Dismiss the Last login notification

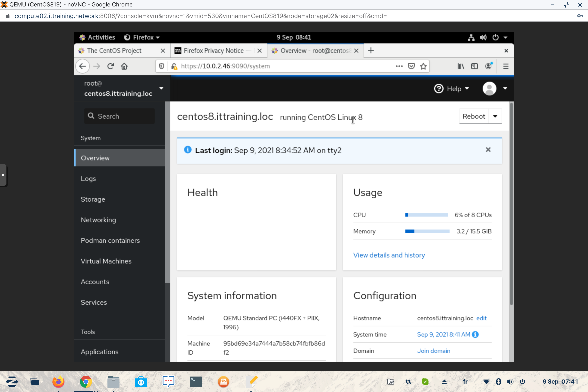pos(488,150)
